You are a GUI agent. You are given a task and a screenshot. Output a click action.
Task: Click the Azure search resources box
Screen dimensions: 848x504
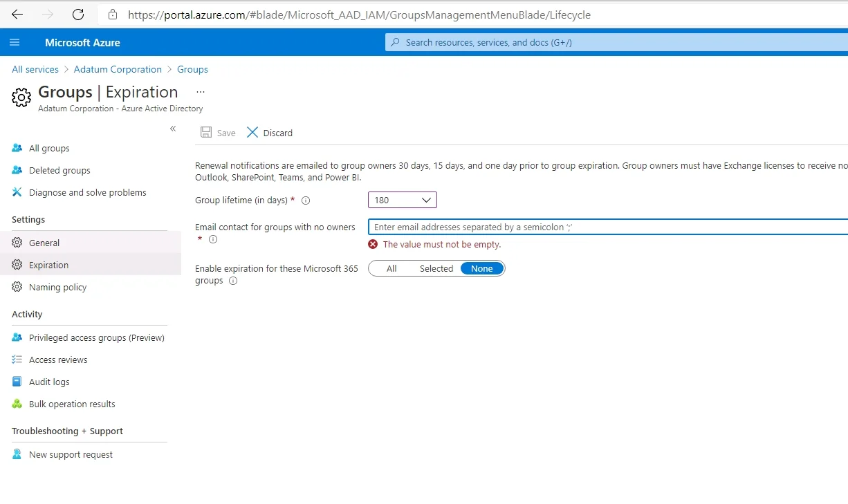pos(616,42)
